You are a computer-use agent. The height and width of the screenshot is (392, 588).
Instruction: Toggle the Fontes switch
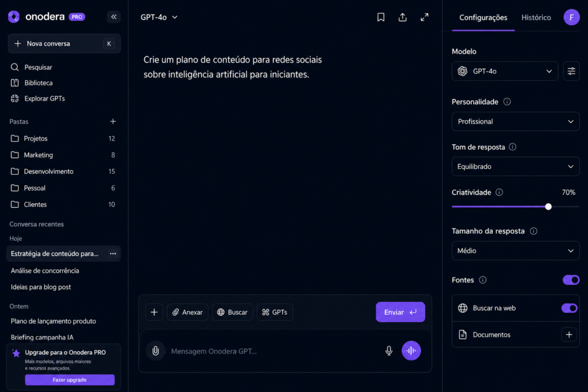click(571, 280)
